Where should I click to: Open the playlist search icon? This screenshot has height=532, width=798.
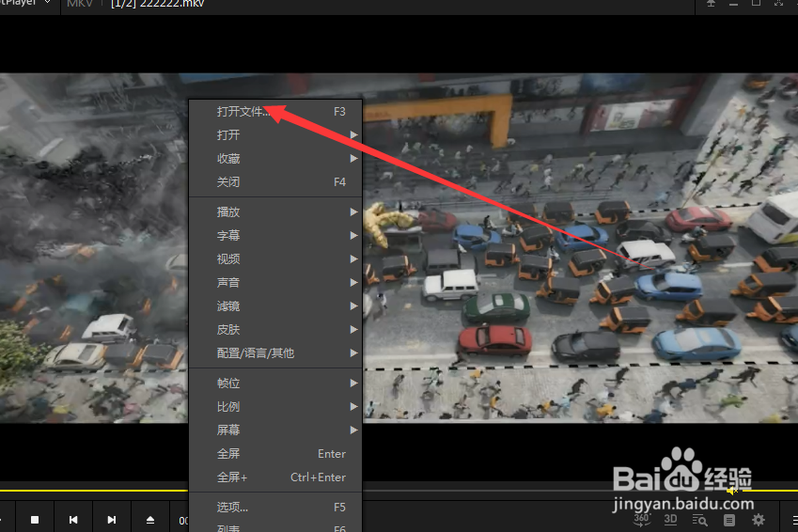[x=699, y=520]
